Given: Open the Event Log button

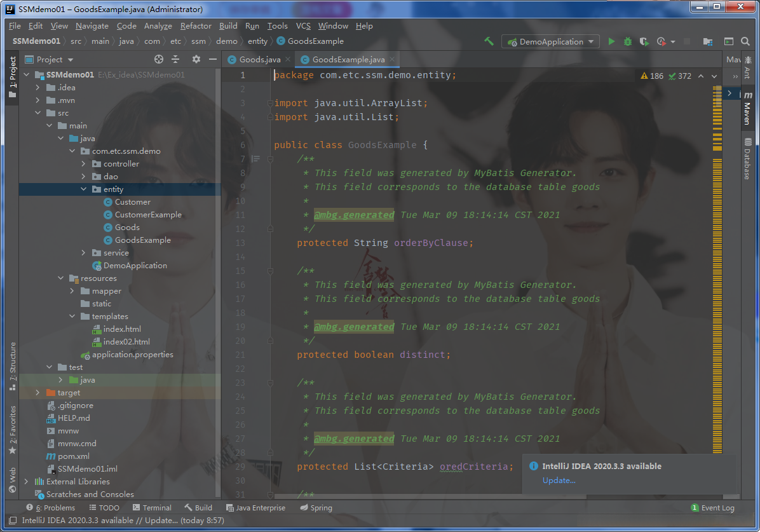Looking at the screenshot, I should tap(712, 508).
